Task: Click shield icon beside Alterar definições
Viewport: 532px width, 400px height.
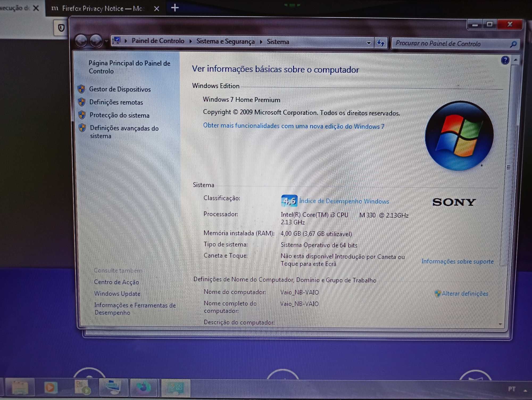Action: pos(438,293)
